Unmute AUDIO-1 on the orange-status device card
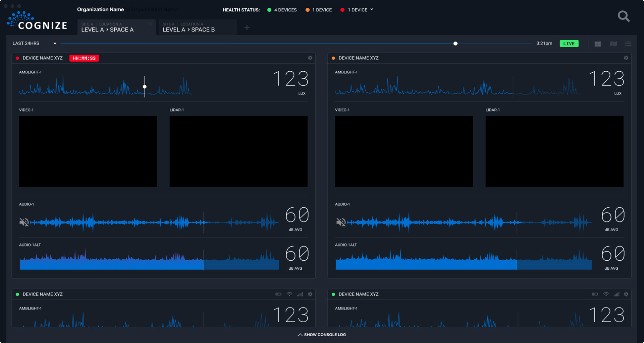 pyautogui.click(x=341, y=222)
